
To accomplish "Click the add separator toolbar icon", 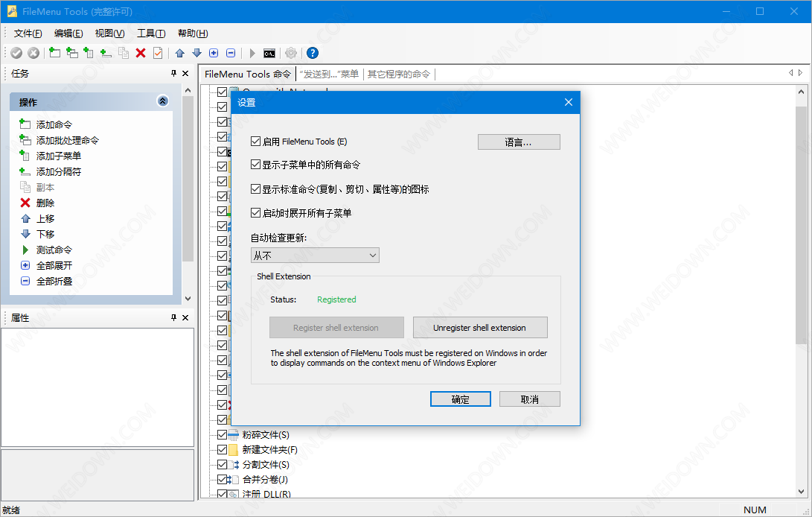I will coord(106,53).
